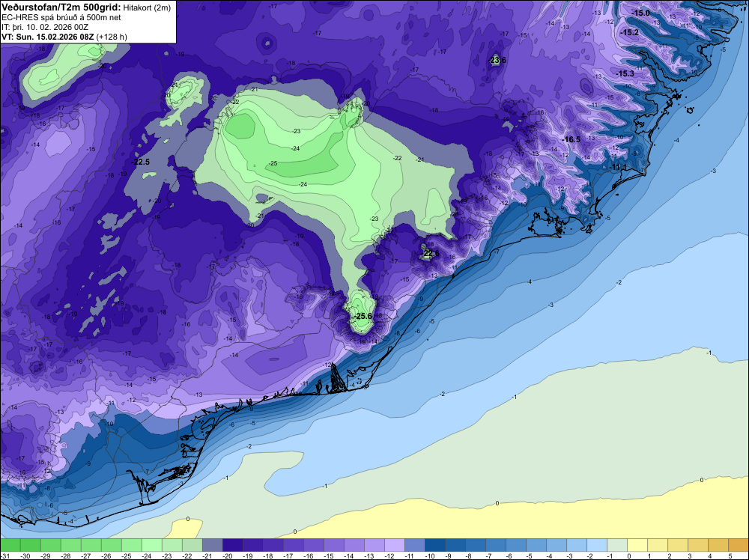Click the title text 'Veðurstofan/T2m 500grid: Hitakort (2m)'
749x560 pixels.
point(85,7)
